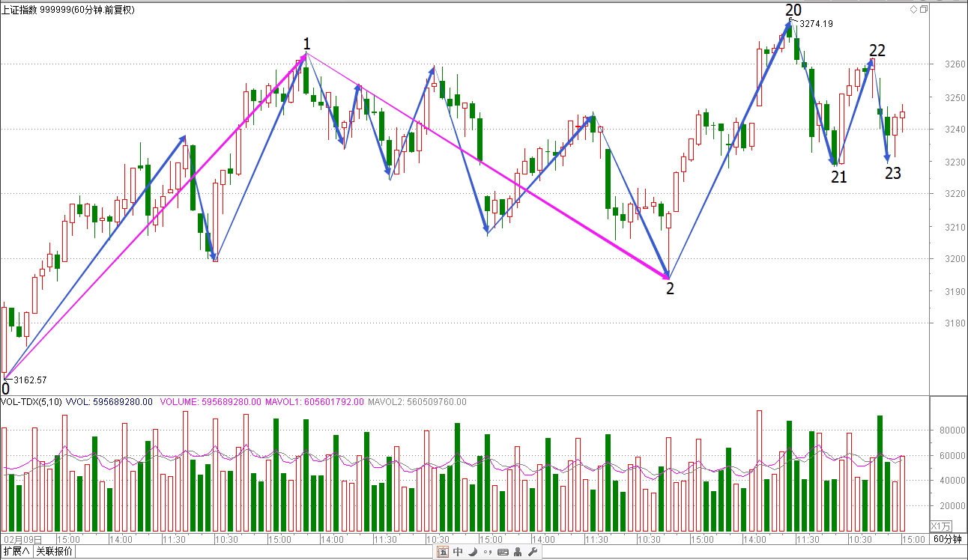Click the user account icon in IME bar
The width and height of the screenshot is (968, 560).
518,553
